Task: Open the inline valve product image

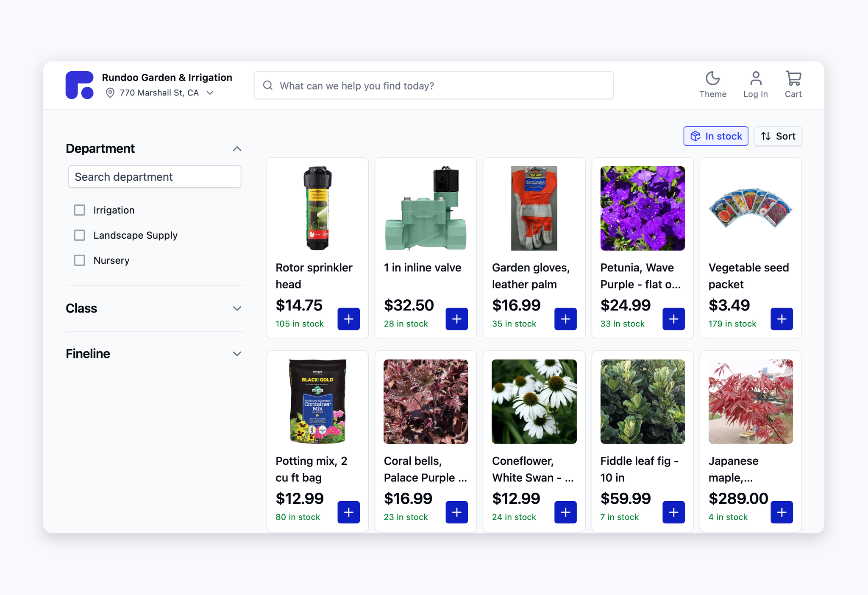Action: 426,208
